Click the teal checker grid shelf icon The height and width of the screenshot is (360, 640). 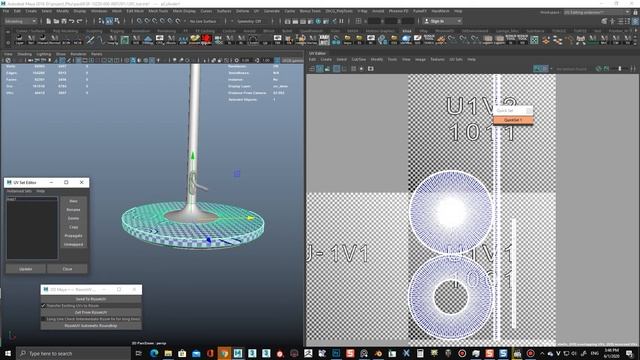[534, 40]
